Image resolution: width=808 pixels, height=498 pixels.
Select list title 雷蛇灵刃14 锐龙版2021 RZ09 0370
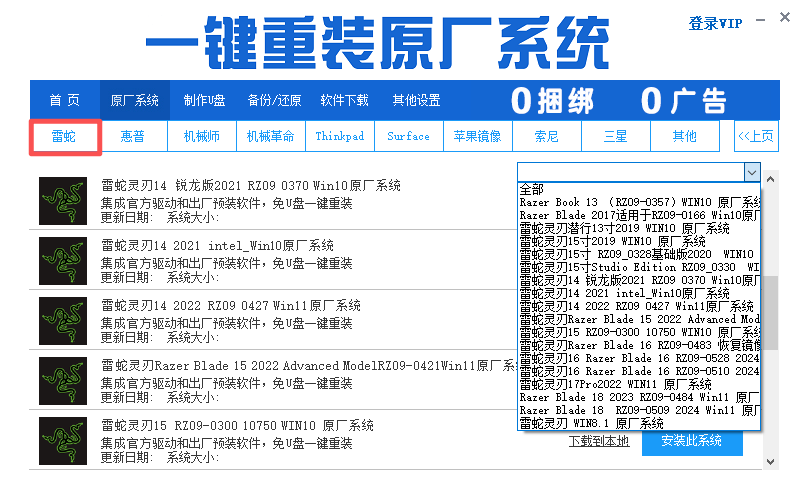[x=250, y=186]
